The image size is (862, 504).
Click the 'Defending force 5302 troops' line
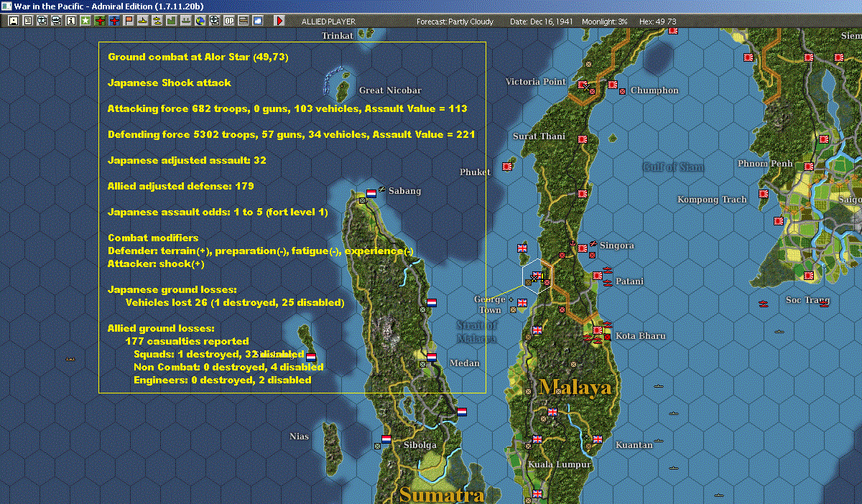[291, 134]
